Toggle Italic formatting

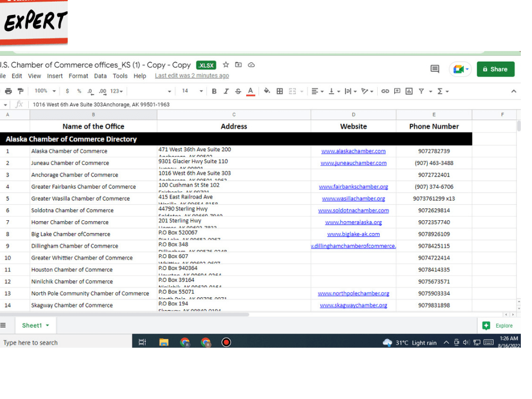coord(226,92)
